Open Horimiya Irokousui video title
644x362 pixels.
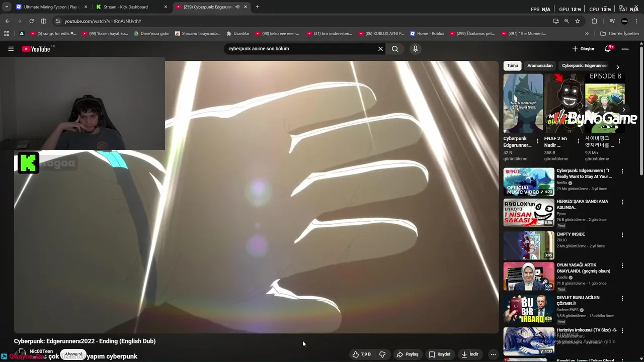point(587,330)
